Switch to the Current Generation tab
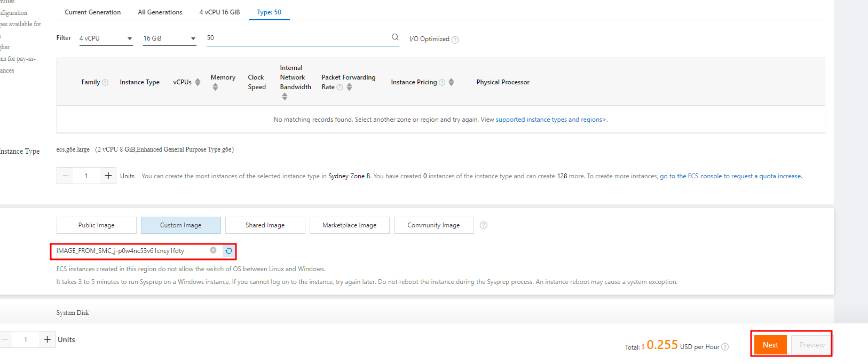This screenshot has height=364, width=868. click(x=93, y=12)
